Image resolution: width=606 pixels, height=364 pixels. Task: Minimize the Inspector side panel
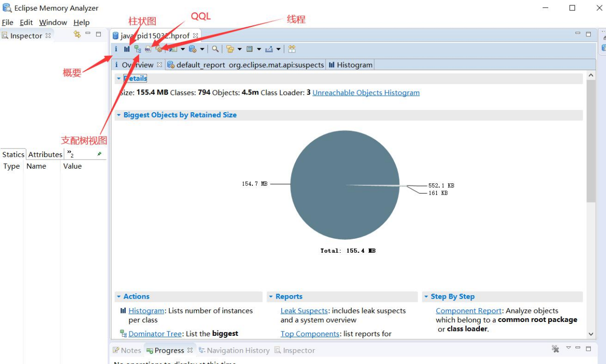coord(88,33)
